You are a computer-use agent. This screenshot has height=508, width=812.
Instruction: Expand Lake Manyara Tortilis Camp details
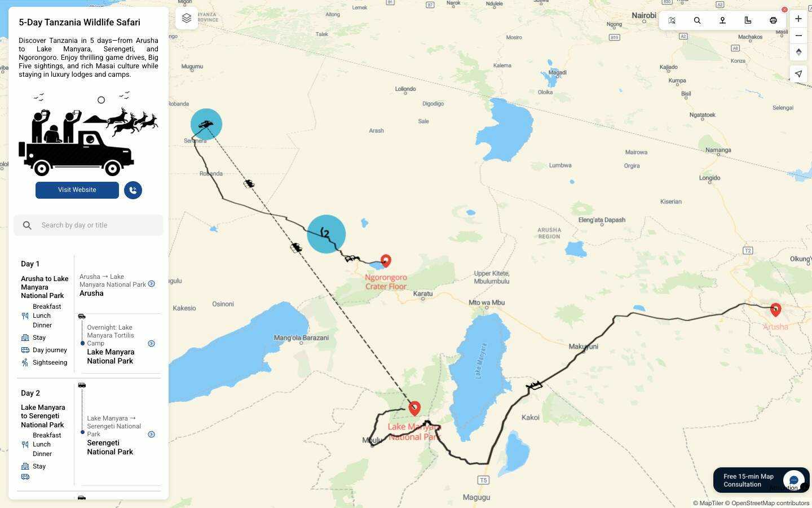click(x=151, y=343)
